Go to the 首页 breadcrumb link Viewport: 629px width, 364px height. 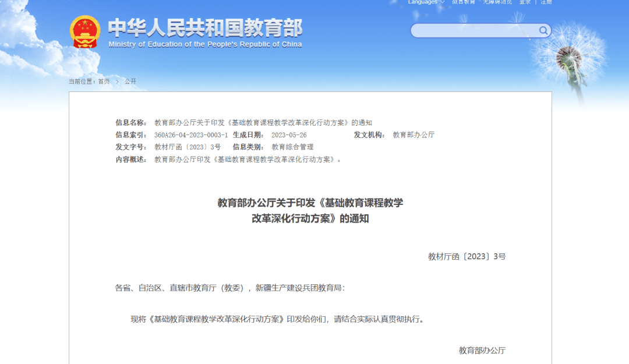103,82
